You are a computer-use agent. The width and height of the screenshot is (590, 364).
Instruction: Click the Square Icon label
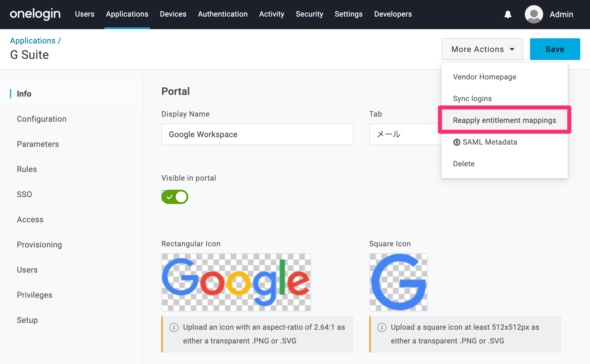tap(390, 244)
